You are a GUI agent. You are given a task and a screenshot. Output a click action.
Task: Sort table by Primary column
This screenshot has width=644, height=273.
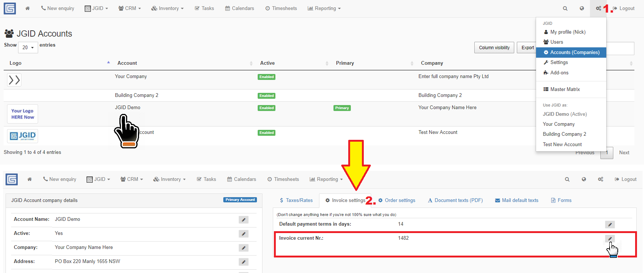[373, 63]
